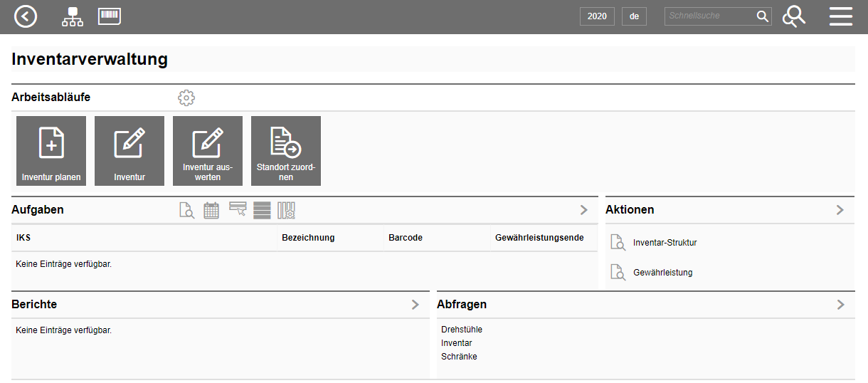Click into the Schnellsuche field
This screenshot has height=383, width=868.
tap(709, 16)
